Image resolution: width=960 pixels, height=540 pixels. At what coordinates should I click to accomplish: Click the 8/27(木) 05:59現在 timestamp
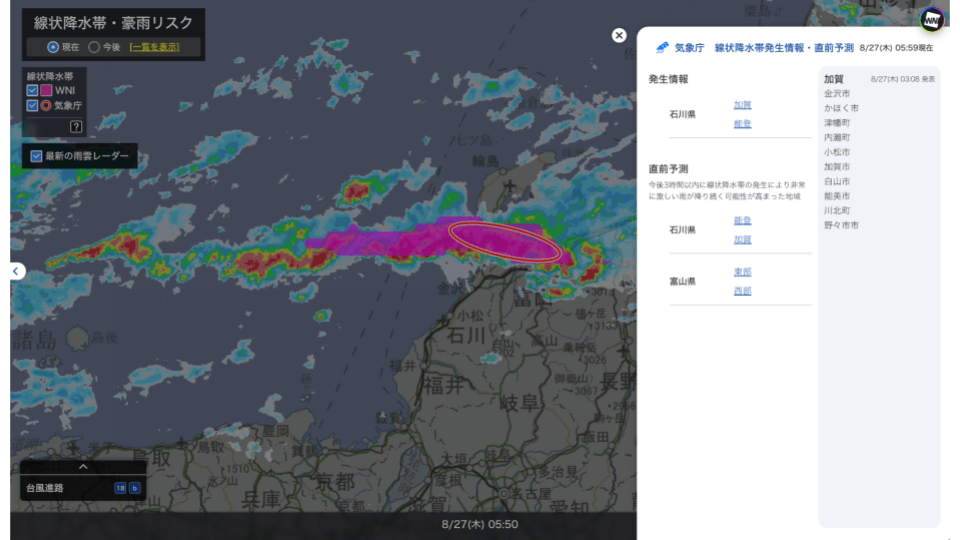click(x=896, y=48)
